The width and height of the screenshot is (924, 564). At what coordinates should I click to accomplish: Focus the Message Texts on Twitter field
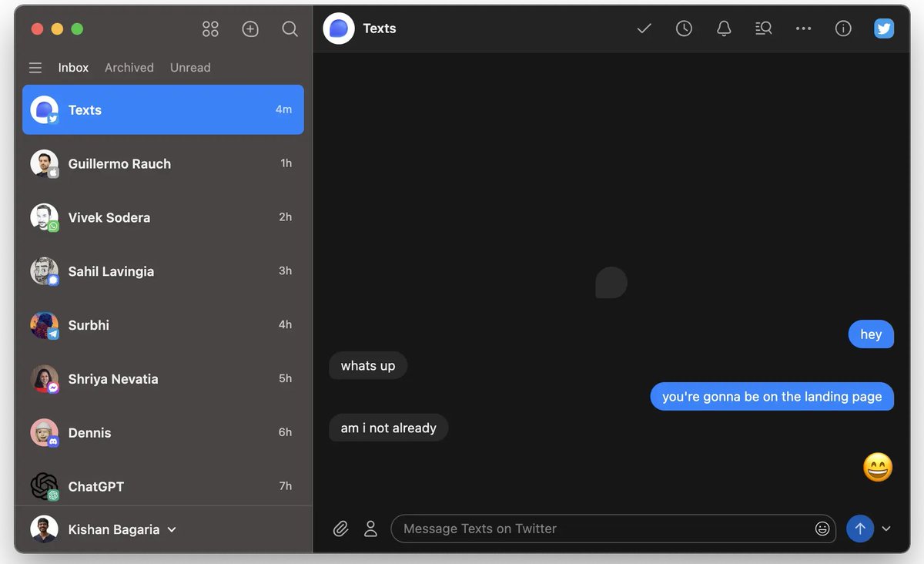pyautogui.click(x=613, y=529)
